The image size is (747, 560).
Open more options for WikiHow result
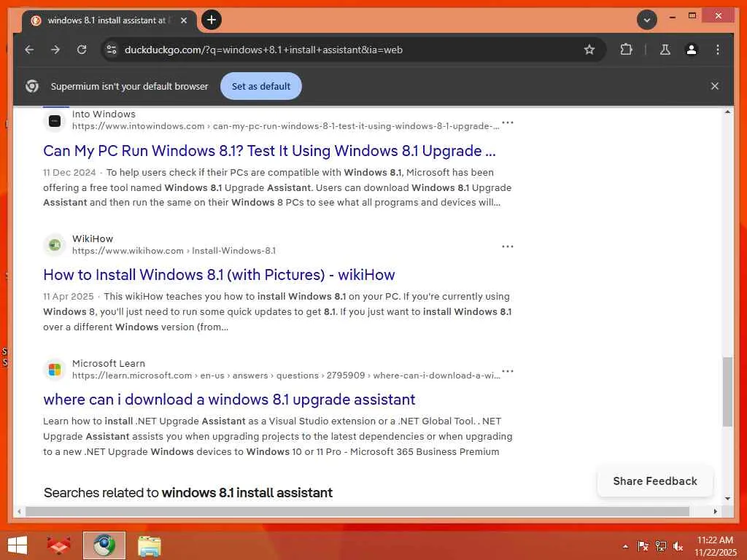508,246
